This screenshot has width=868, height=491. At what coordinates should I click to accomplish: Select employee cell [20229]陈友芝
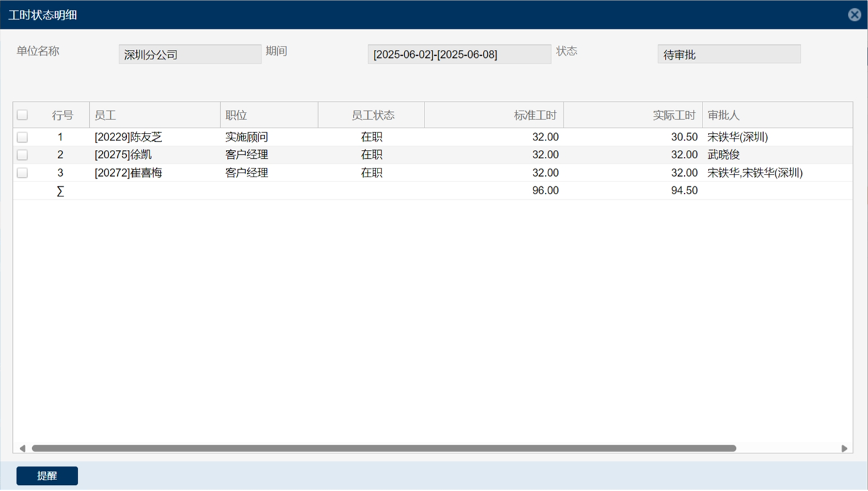(x=129, y=137)
